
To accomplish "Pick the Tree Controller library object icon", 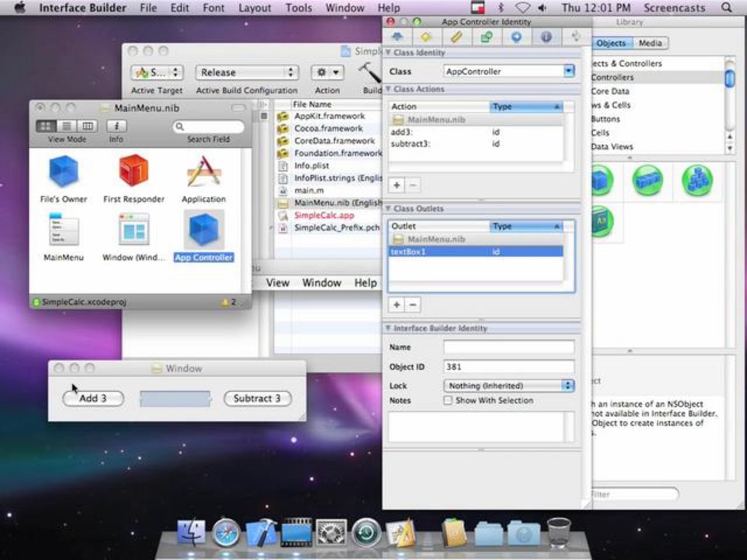I will click(x=697, y=180).
